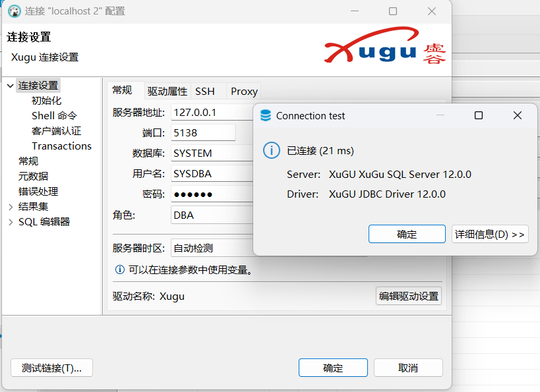
Task: Click the XuGU XuGu SQL Server 12.0.0 text
Action: pyautogui.click(x=400, y=175)
